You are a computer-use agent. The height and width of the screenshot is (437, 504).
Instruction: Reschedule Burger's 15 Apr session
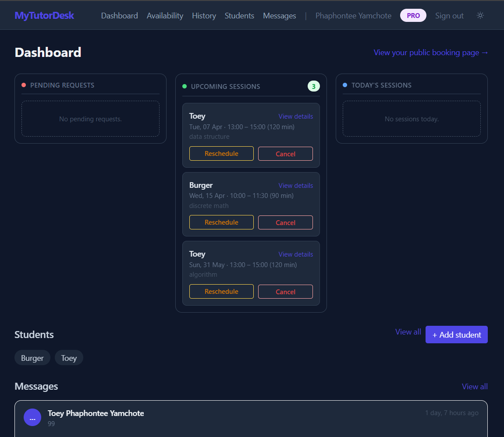point(221,222)
